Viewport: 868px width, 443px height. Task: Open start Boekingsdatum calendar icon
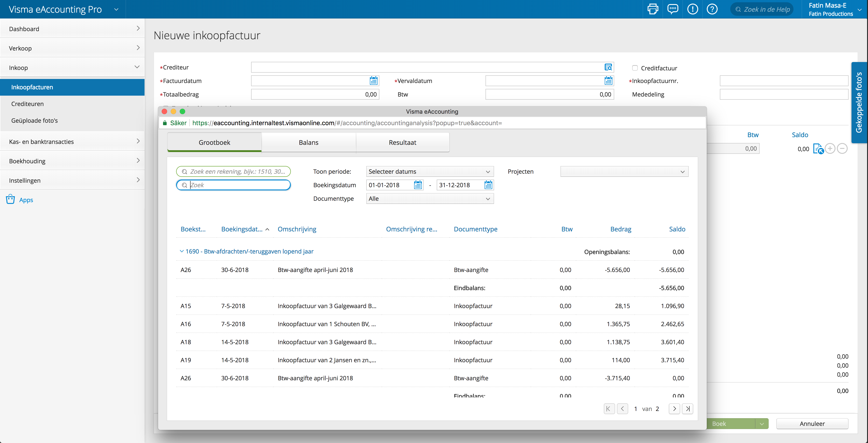(418, 185)
